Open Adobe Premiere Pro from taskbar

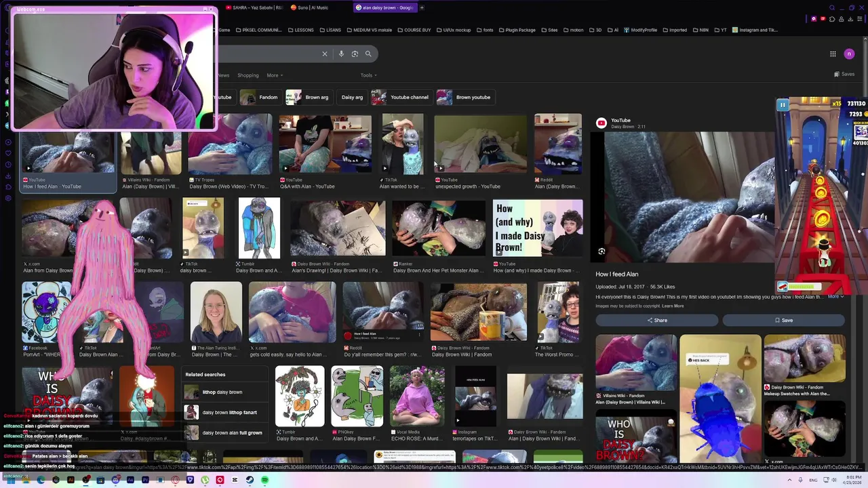tap(145, 480)
